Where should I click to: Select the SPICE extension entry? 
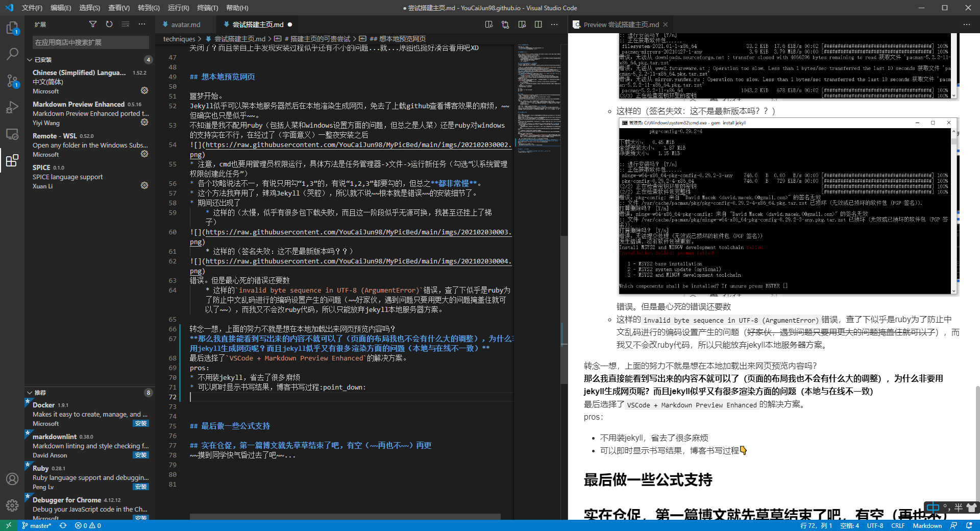(x=90, y=177)
